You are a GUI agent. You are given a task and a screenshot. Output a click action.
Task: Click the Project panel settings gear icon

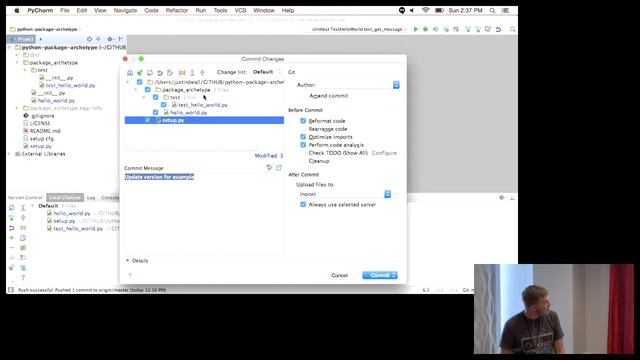pyautogui.click(x=110, y=39)
